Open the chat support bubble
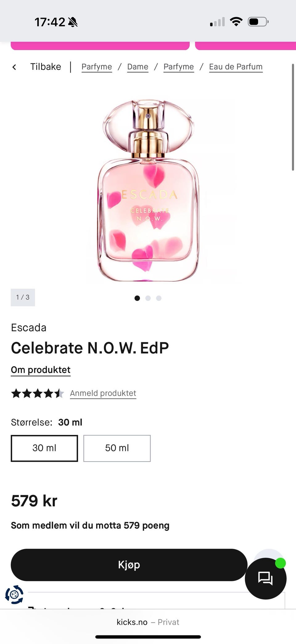Image resolution: width=296 pixels, height=644 pixels. click(x=265, y=578)
